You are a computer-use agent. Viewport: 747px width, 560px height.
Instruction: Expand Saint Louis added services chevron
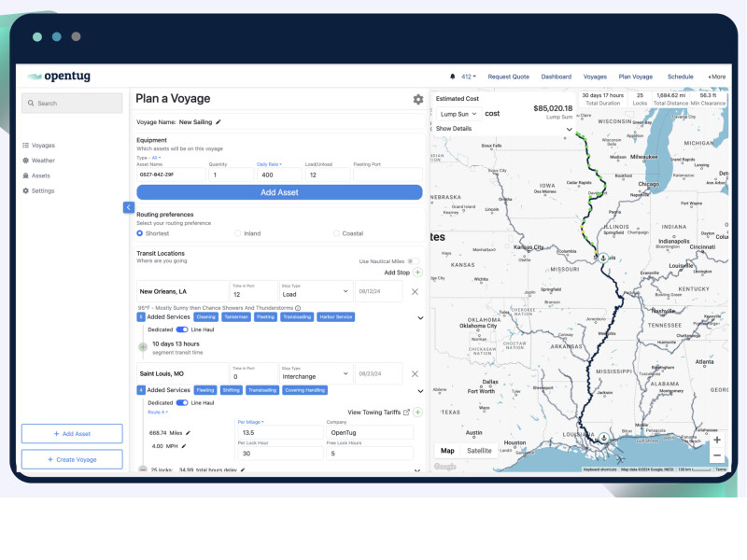[420, 391]
